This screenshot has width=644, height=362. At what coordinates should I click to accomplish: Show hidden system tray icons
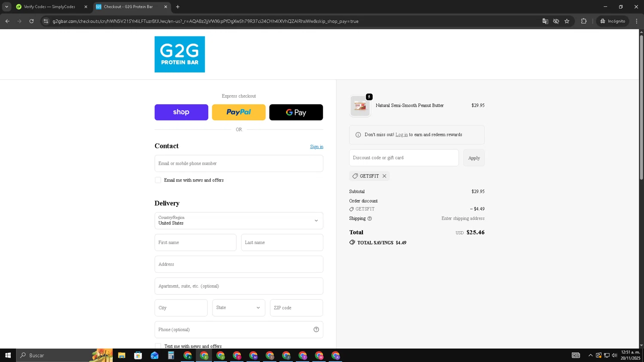pyautogui.click(x=590, y=355)
